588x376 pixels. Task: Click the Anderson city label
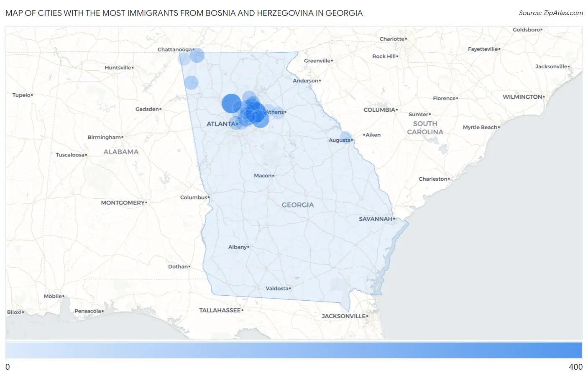306,81
